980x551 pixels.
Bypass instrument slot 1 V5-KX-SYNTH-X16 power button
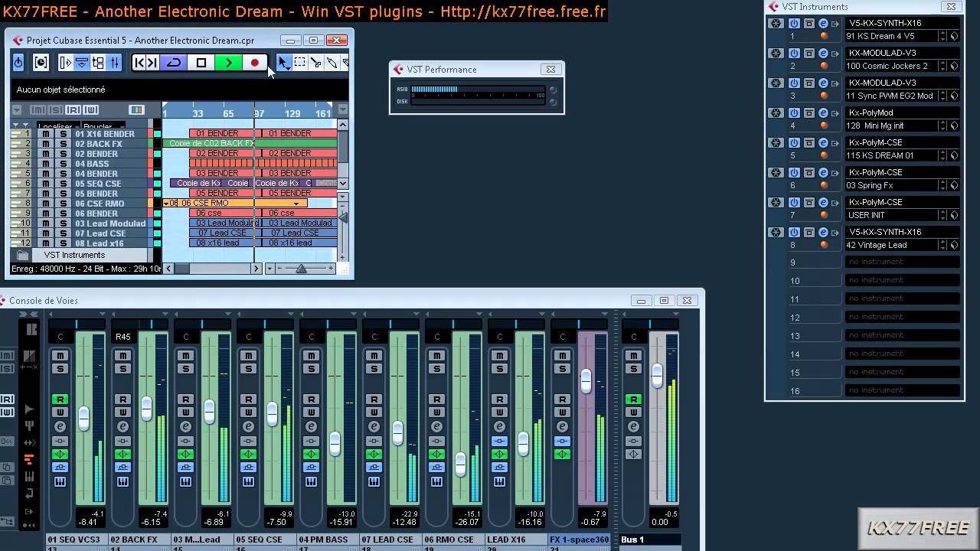[x=794, y=23]
